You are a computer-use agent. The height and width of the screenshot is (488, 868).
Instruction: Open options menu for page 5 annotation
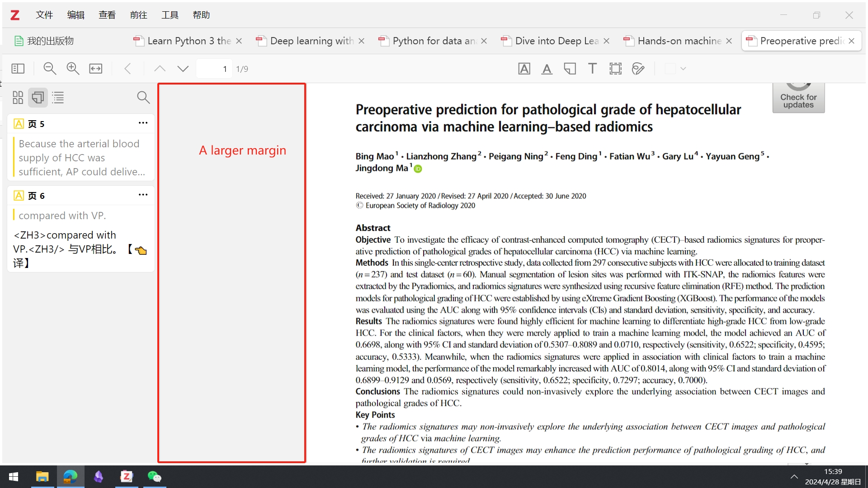(x=143, y=123)
